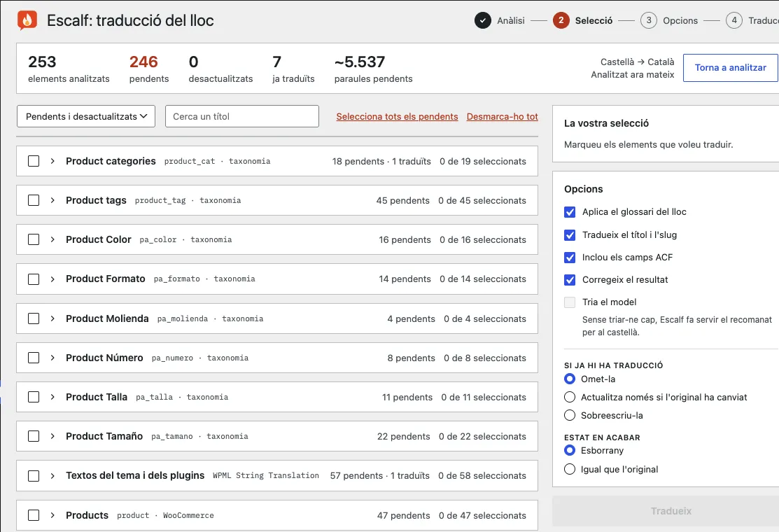Screen dimensions: 779x532
Task: Open the Selecció step label
Action: (x=594, y=20)
